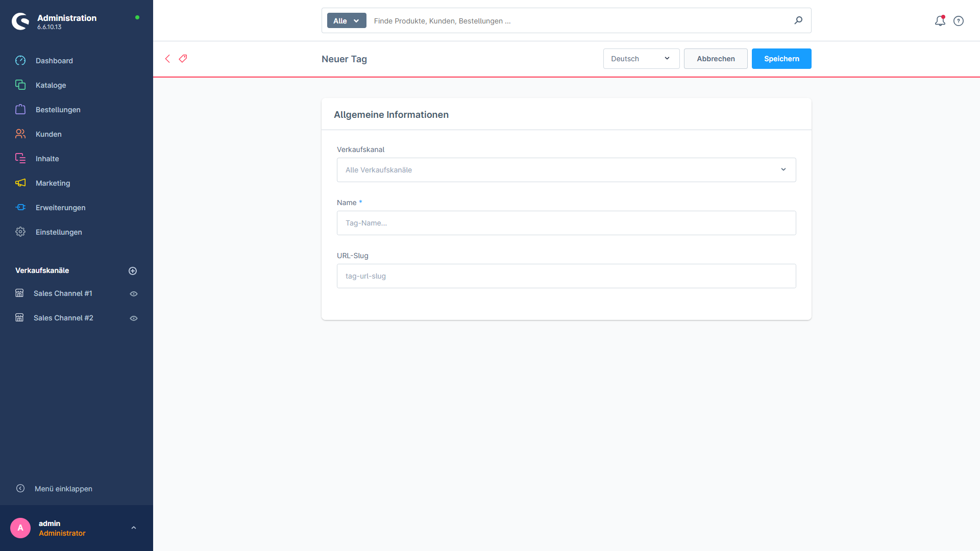Focus the global search input
Screen dimensions: 980x551
pyautogui.click(x=579, y=21)
